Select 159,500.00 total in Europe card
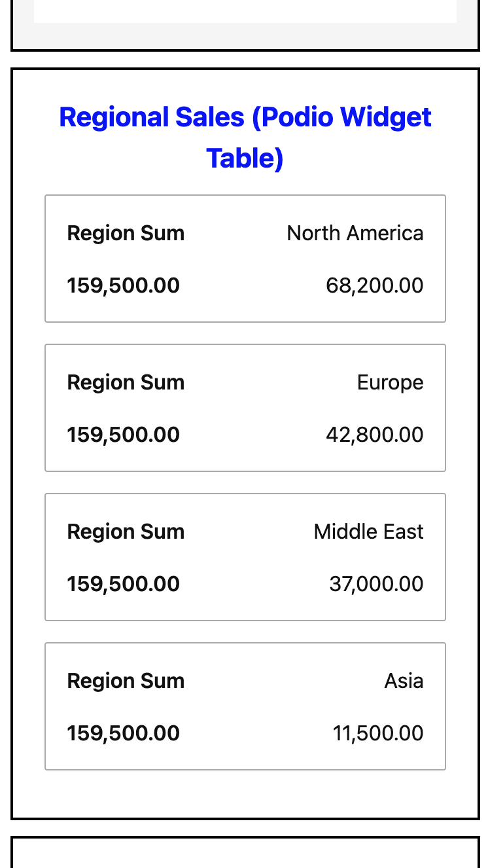488x868 pixels. pyautogui.click(x=123, y=435)
